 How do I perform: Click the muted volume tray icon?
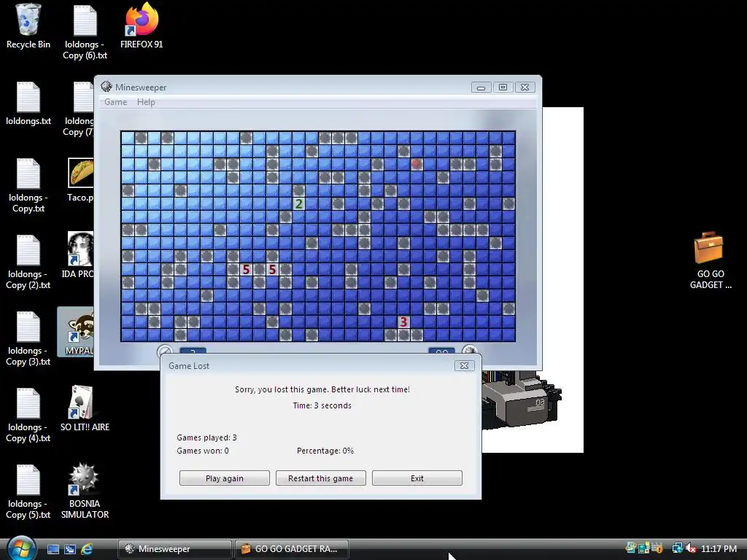point(692,548)
